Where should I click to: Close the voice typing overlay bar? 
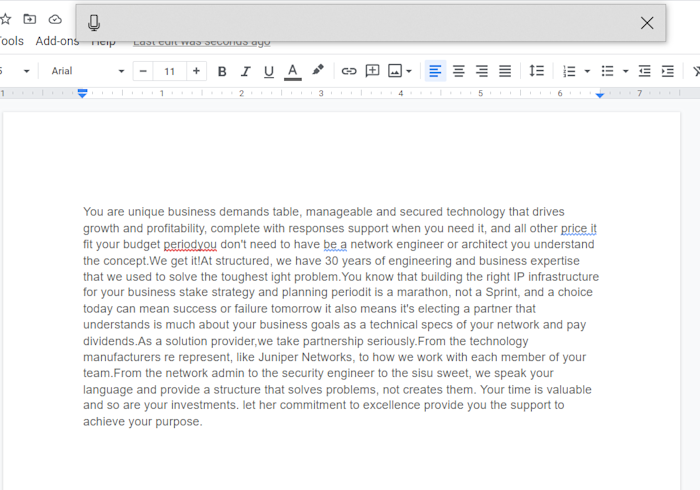click(647, 23)
